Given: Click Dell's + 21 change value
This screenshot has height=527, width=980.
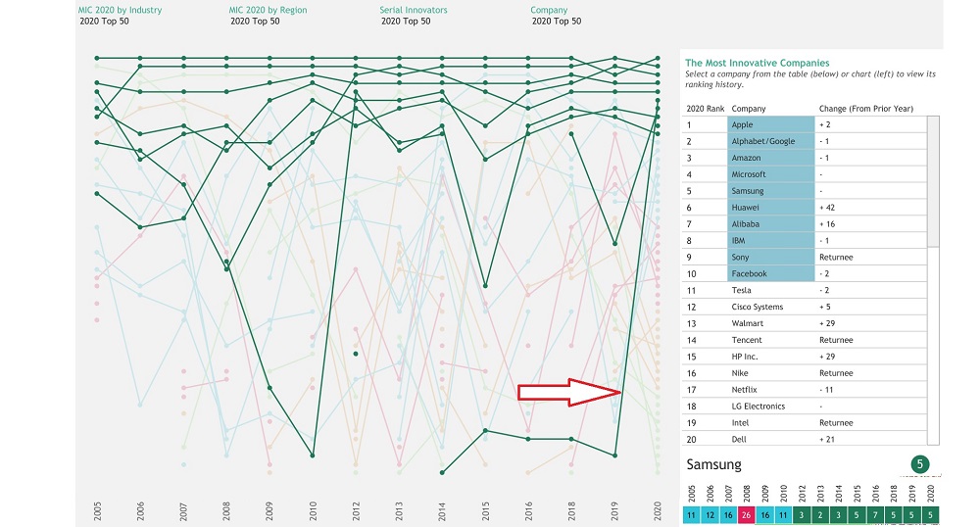Looking at the screenshot, I should point(827,439).
